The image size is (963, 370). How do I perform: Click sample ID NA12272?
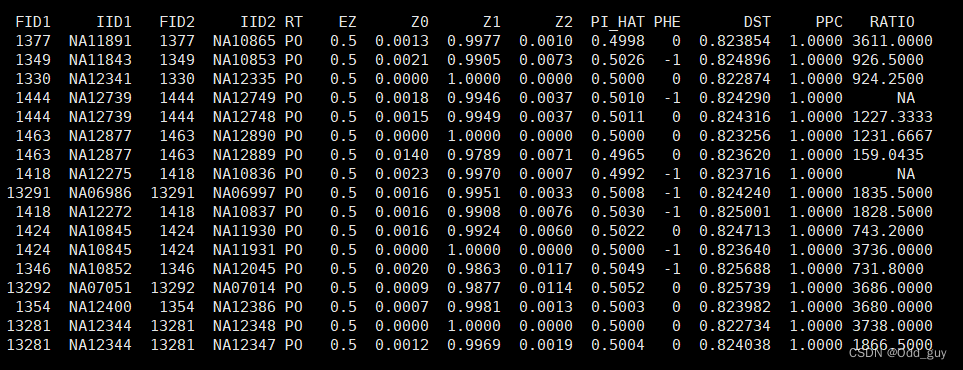101,213
